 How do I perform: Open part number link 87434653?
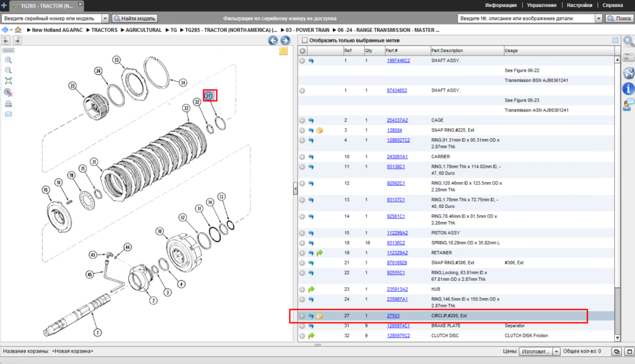[x=396, y=91]
